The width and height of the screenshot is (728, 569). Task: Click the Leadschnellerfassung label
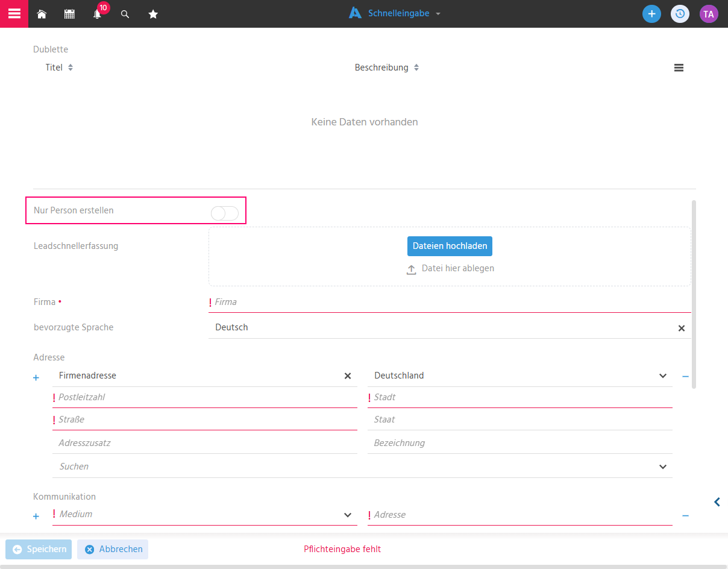76,246
